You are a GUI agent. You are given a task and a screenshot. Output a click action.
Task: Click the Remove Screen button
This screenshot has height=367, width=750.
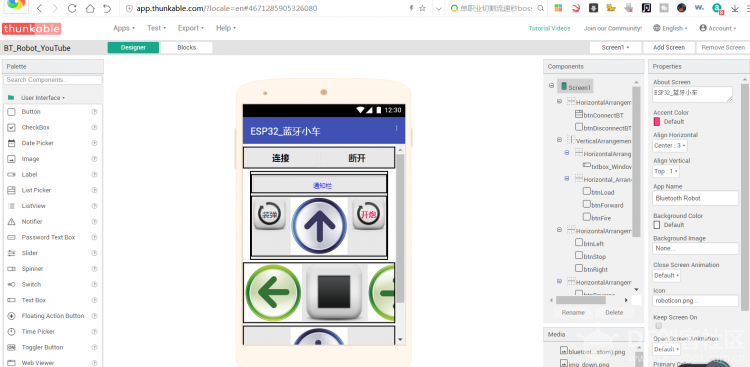point(723,47)
